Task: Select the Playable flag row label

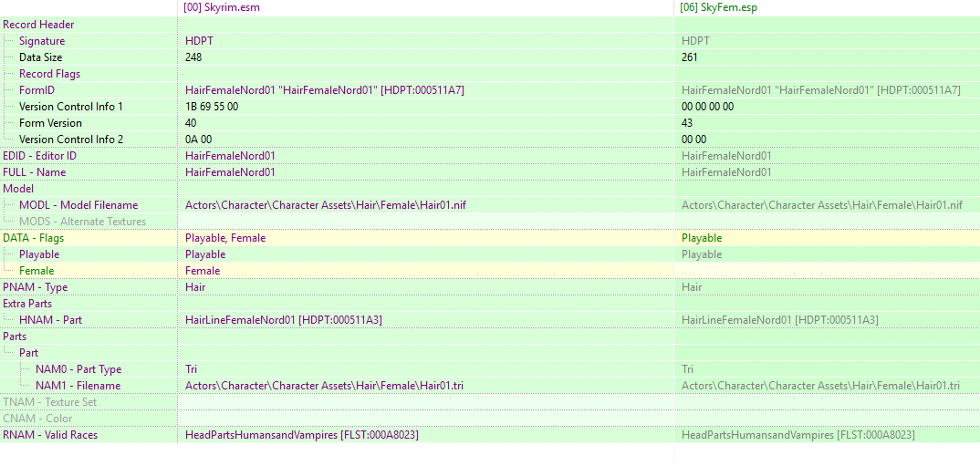Action: point(39,254)
